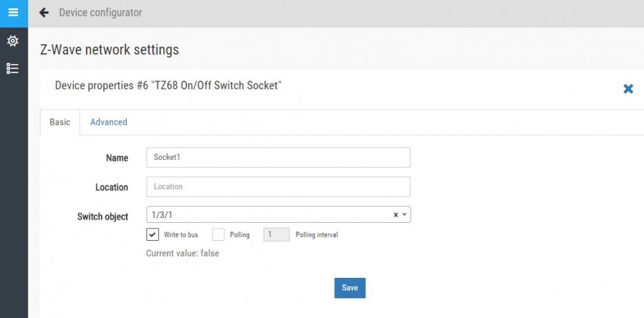The width and height of the screenshot is (644, 318).
Task: Go back using the arrow beside Device configurator
Action: click(x=44, y=12)
